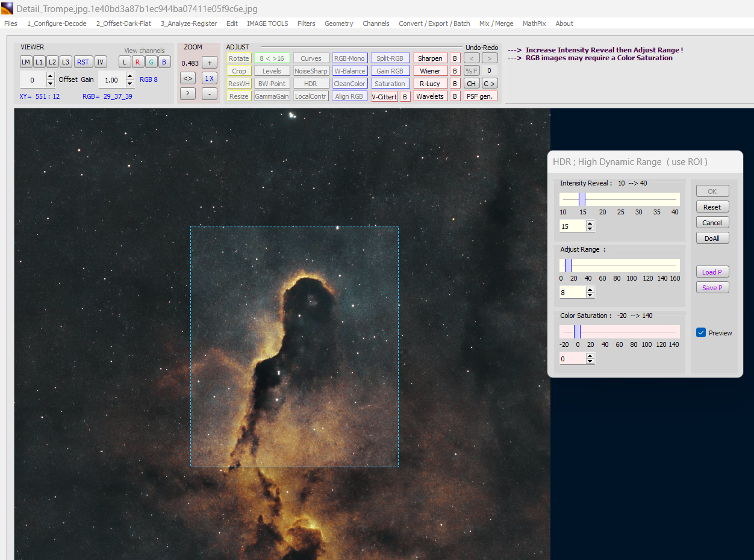Viewport: 754px width, 560px height.
Task: Click the Save P button
Action: point(712,288)
